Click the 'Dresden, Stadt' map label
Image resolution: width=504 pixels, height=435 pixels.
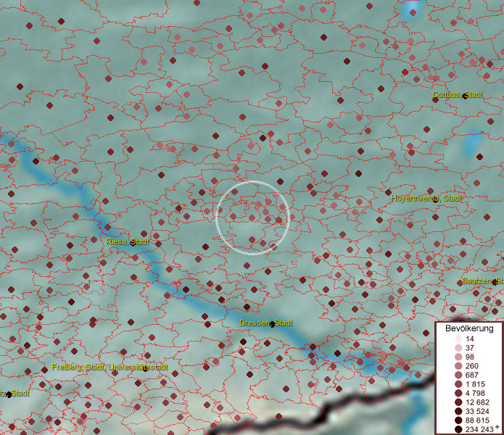pos(266,323)
